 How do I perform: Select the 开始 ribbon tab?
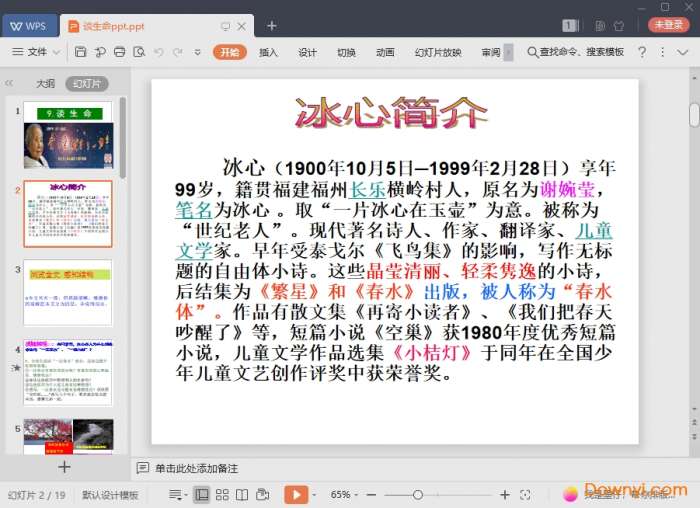point(230,52)
